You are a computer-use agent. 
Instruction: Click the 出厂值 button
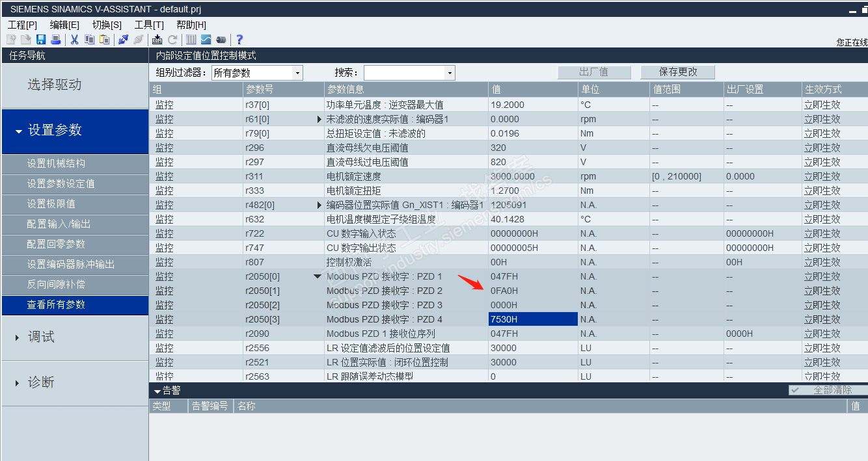click(x=594, y=72)
